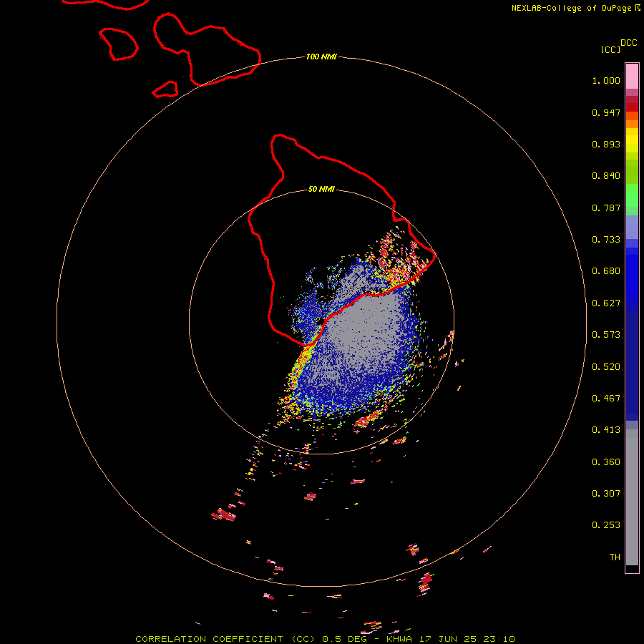Click the 0.733 color scale value
This screenshot has width=644, height=644.
(x=606, y=240)
